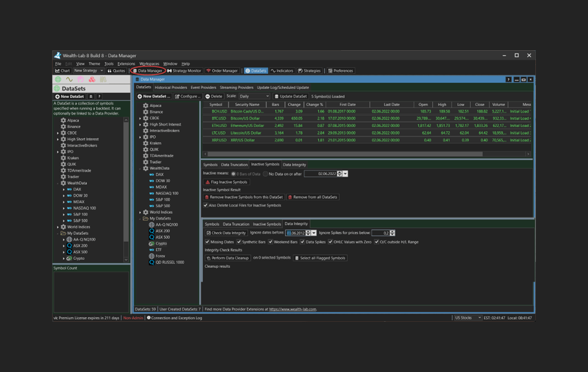Toggle the DataSets toolbar button
Image resolution: width=588 pixels, height=372 pixels.
256,71
